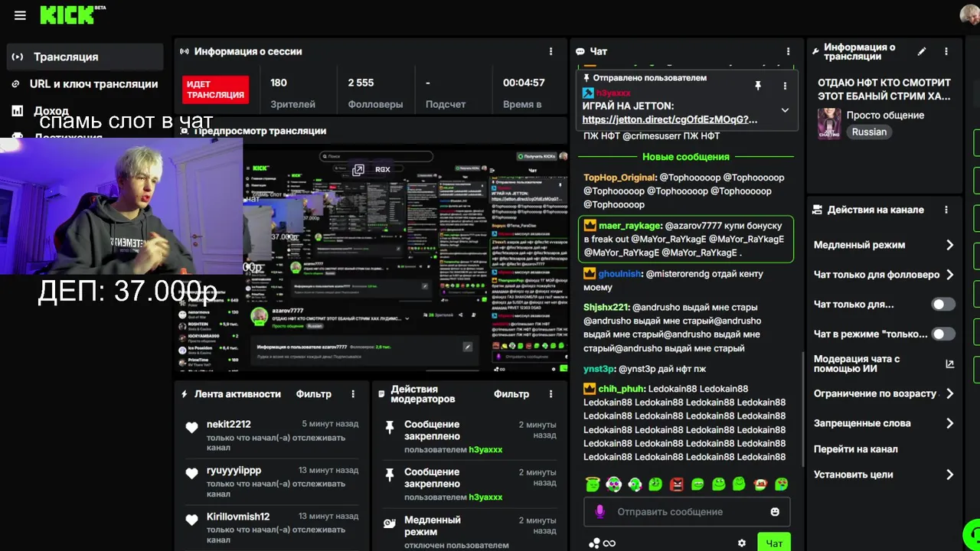Click username Shjshx221 in chat
Image resolution: width=980 pixels, height=551 pixels.
click(606, 308)
